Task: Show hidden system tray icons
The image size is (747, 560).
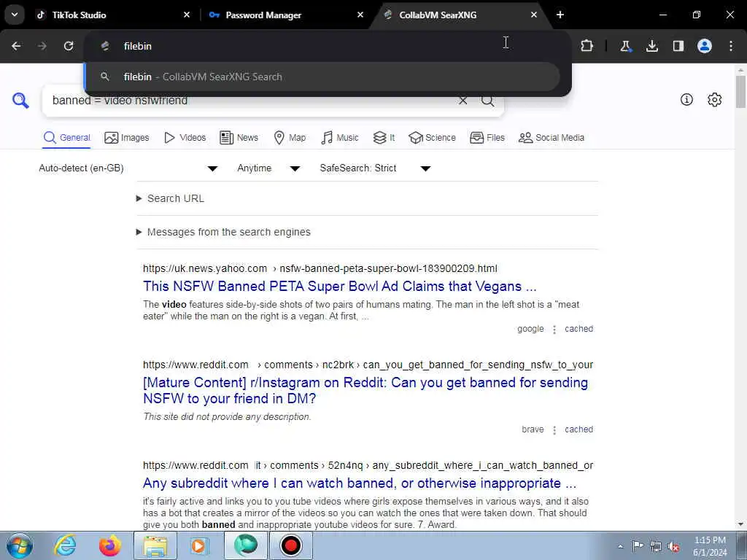Action: pyautogui.click(x=620, y=547)
